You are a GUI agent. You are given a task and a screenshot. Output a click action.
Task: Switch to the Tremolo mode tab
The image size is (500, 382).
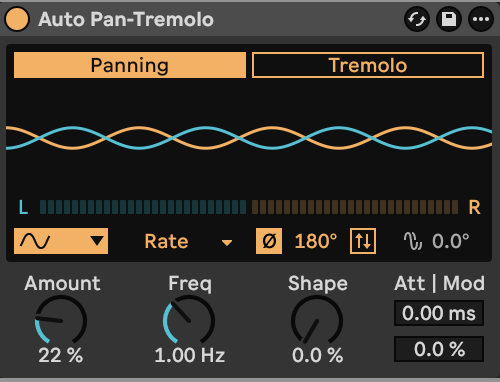coord(368,65)
